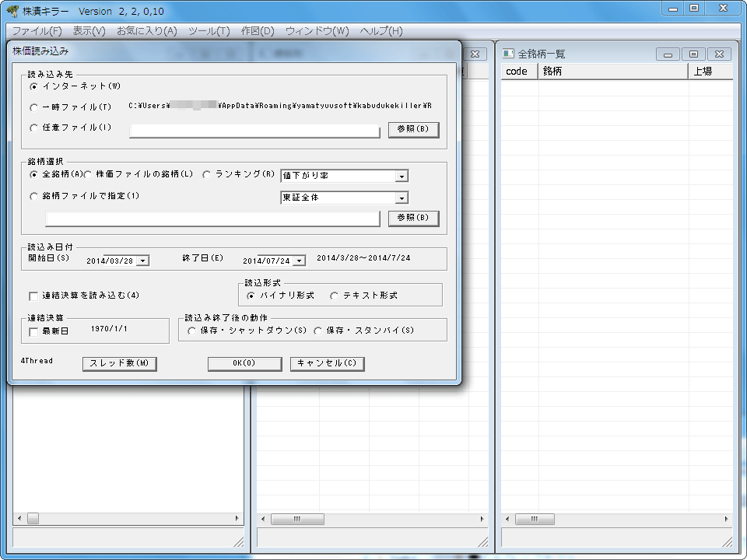This screenshot has width=747, height=560.
Task: Choose the 任意ファイル(I) radio option
Action: pyautogui.click(x=33, y=128)
